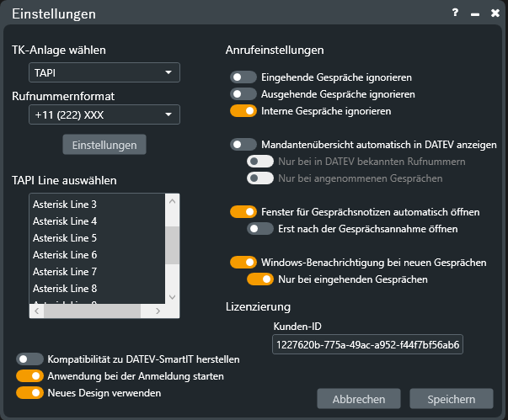Image resolution: width=508 pixels, height=420 pixels.
Task: Click into the Kunden-ID input field
Action: point(367,346)
